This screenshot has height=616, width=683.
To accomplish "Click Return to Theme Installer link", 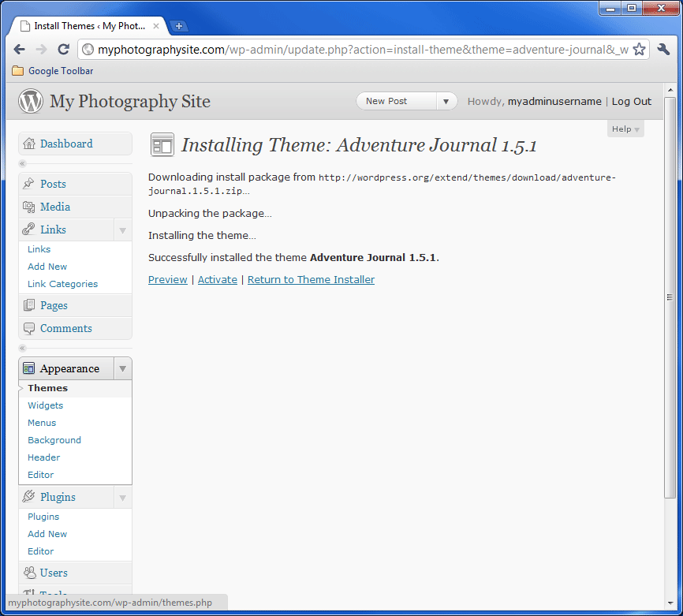I will click(x=311, y=279).
